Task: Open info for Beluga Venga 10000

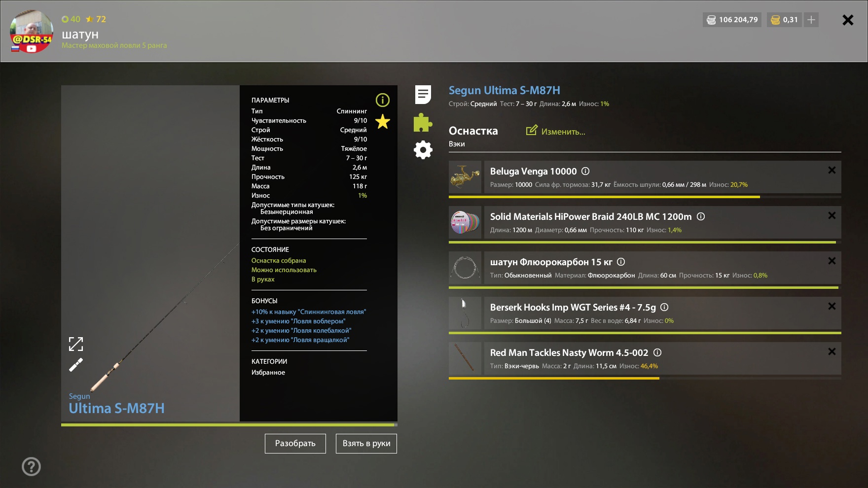Action: (x=585, y=171)
